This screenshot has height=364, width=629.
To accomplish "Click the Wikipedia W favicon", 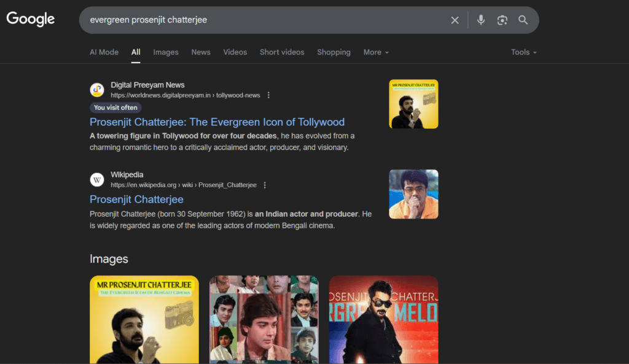I will tap(96, 180).
